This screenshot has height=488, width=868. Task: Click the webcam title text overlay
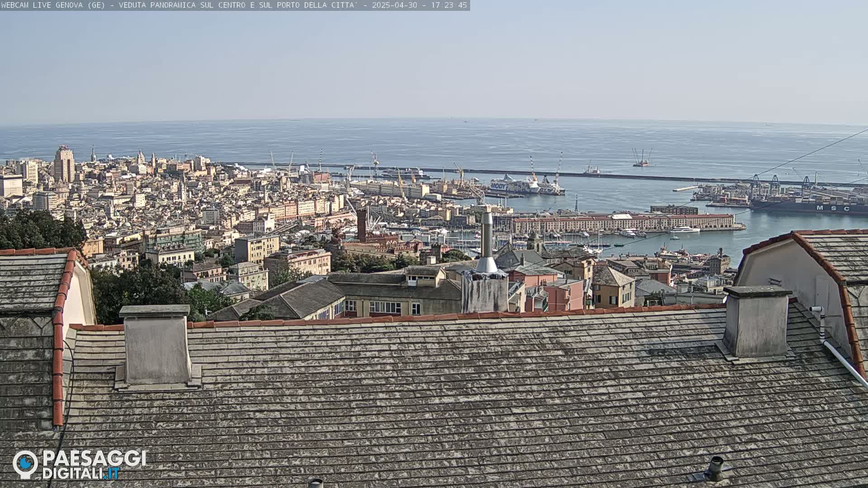tap(181, 5)
